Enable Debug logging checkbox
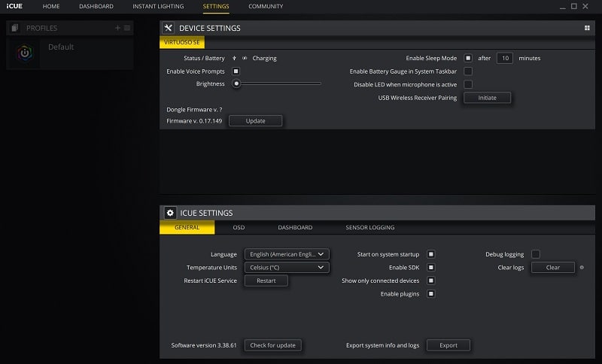This screenshot has width=602, height=364. pyautogui.click(x=536, y=254)
